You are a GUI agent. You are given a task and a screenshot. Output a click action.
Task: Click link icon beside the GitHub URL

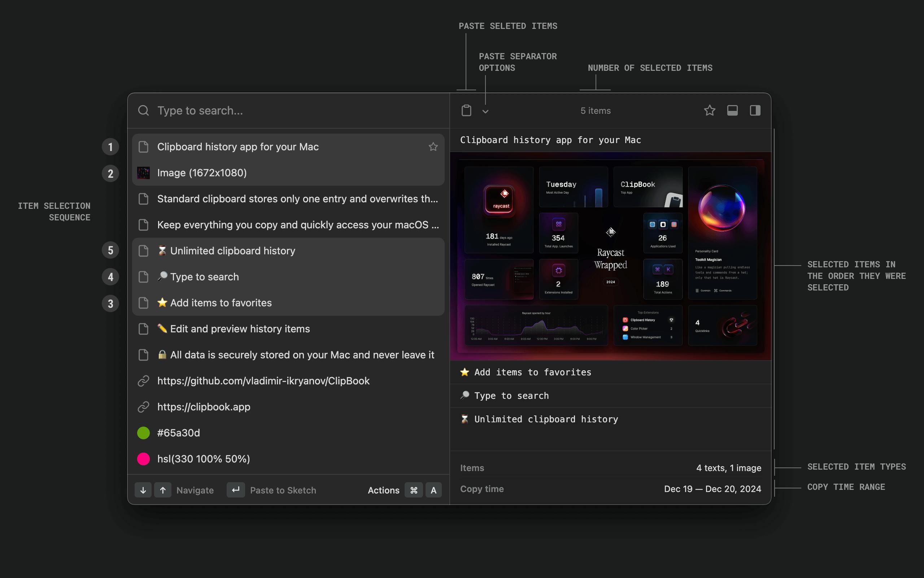point(144,381)
